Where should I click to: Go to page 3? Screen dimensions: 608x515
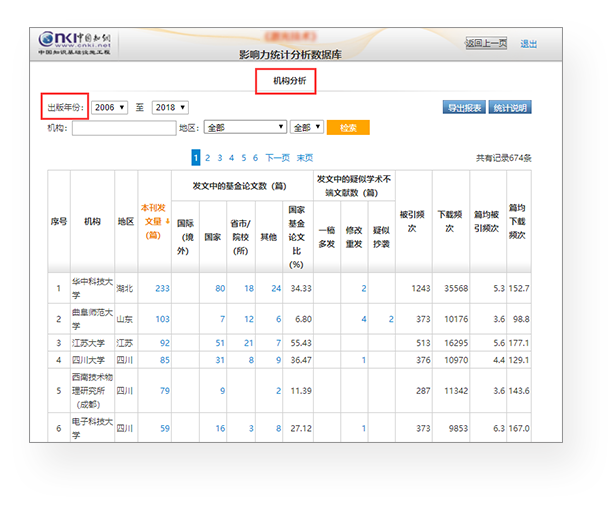pyautogui.click(x=220, y=158)
